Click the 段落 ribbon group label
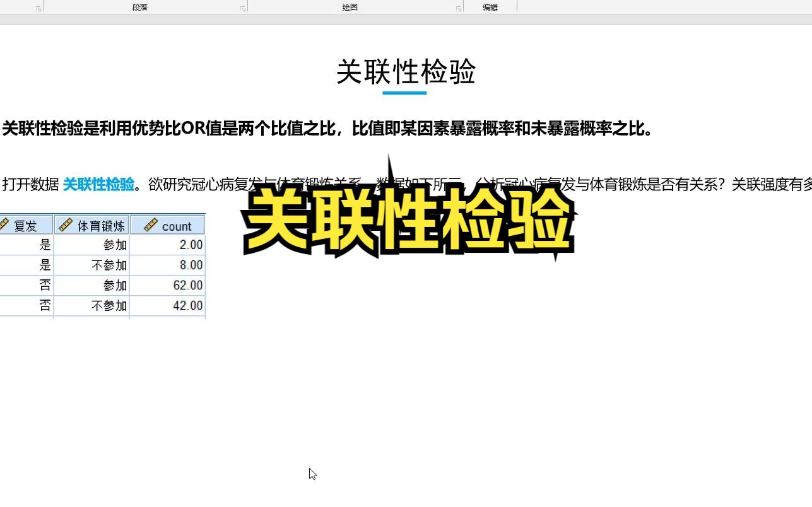 click(140, 8)
